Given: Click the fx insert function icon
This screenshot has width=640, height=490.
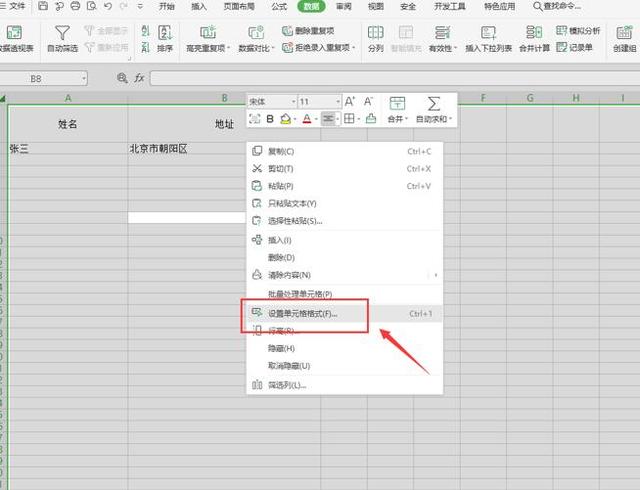Looking at the screenshot, I should coord(139,78).
